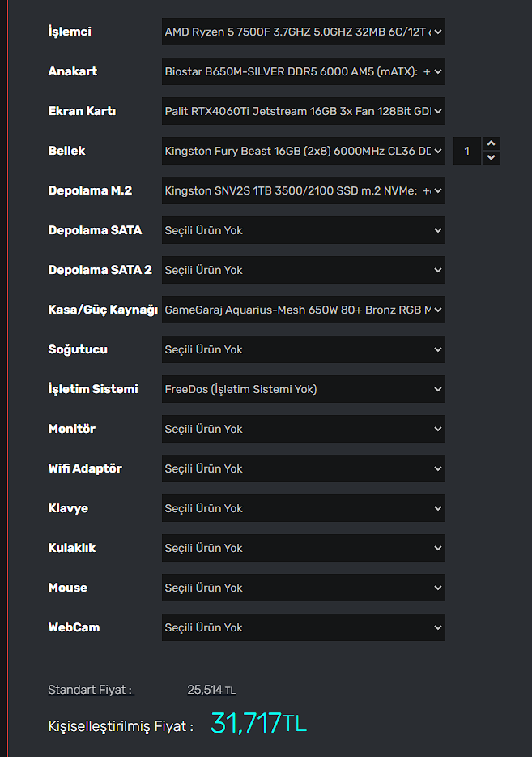Expand the Soğutucu cooler dropdown
The image size is (532, 757).
click(x=303, y=349)
